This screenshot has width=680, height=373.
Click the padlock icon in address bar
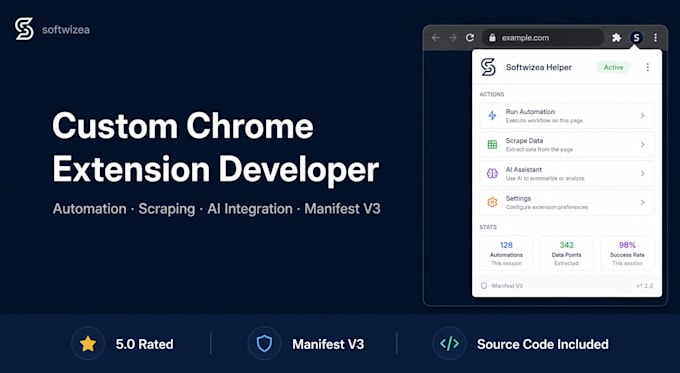492,38
